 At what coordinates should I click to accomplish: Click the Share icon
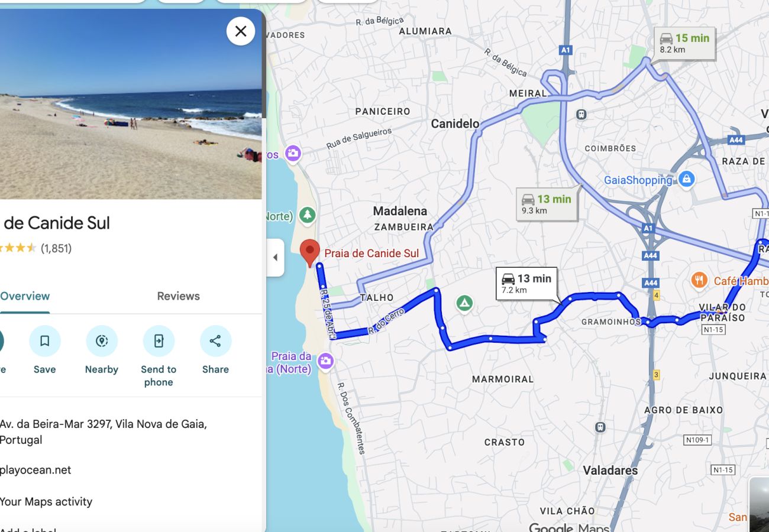215,341
